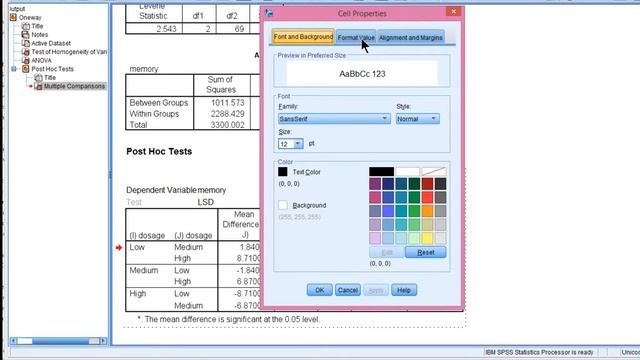640x360 pixels.
Task: Collapse the Post Hoc Tests tree node
Action: (x=14, y=69)
